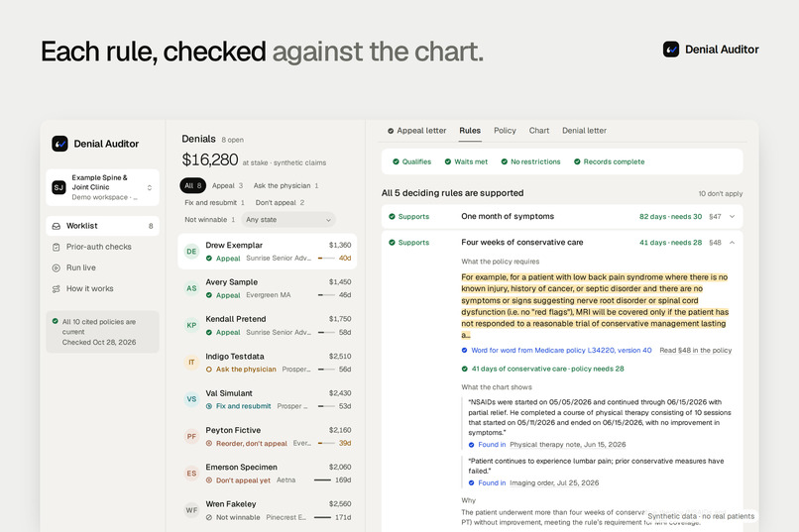799x532 pixels.
Task: Click the WF avatar for Wren Fakeley
Action: (x=191, y=510)
